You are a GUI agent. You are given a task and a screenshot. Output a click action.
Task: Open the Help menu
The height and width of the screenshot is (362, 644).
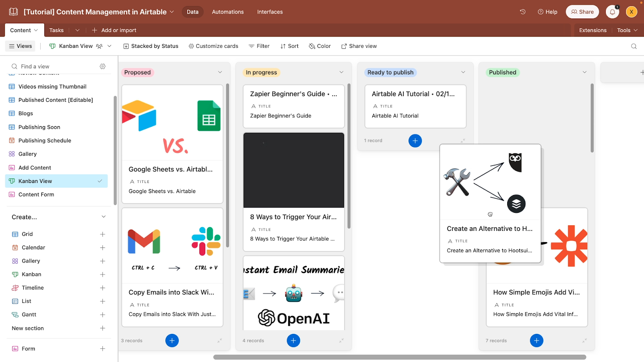[x=547, y=12]
